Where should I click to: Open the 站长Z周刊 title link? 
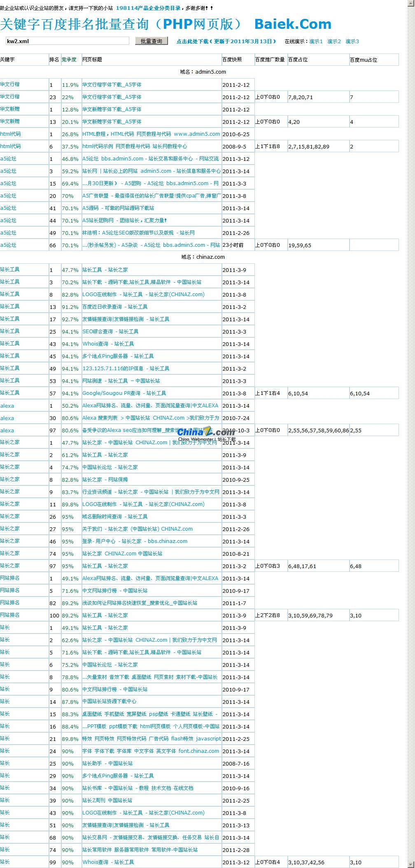[x=107, y=801]
